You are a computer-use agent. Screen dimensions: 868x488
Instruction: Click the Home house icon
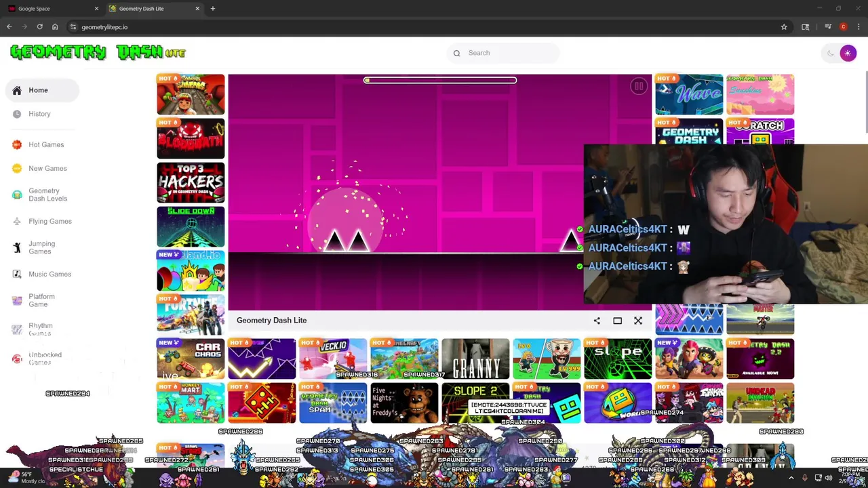click(17, 90)
